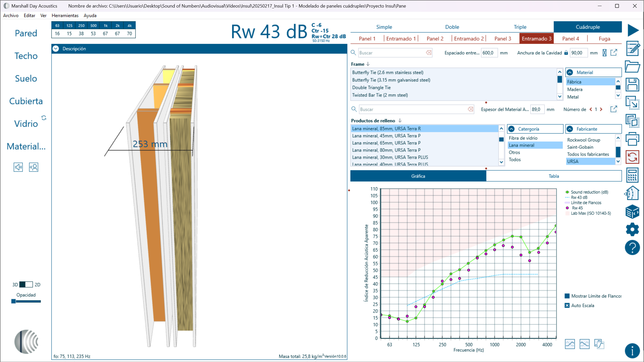This screenshot has width=644, height=362.
Task: Click the loudspeaker icon under Material
Action: (18, 167)
